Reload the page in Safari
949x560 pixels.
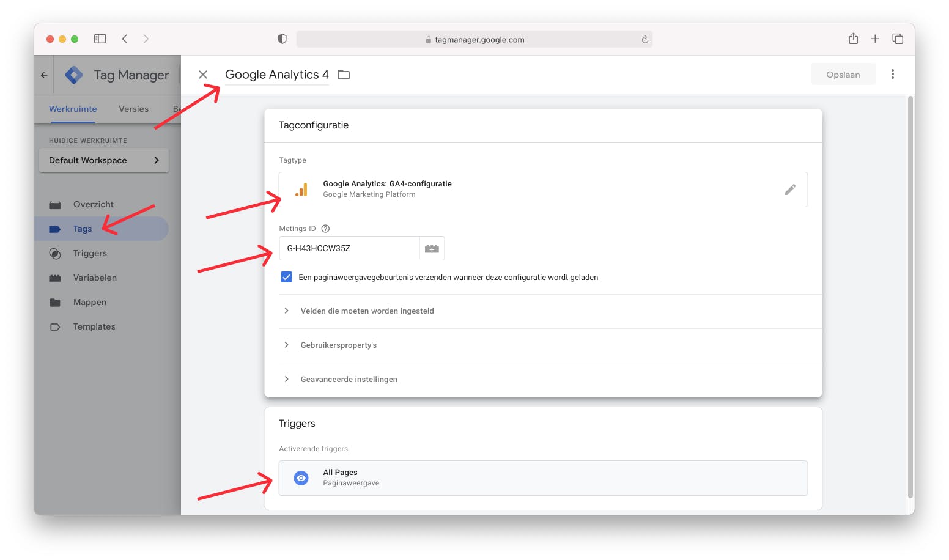coord(644,40)
